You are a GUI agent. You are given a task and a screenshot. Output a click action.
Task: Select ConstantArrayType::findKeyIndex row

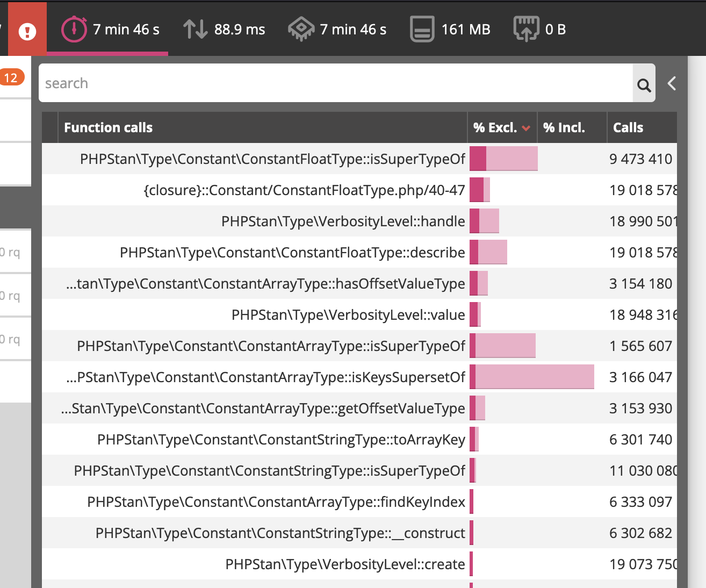pyautogui.click(x=359, y=501)
